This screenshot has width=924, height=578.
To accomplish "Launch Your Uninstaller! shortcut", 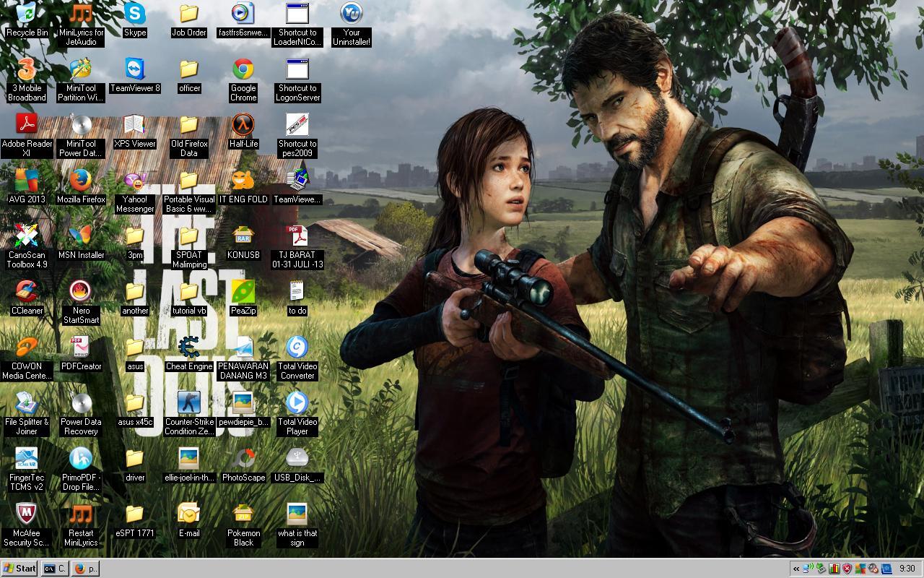I will (352, 13).
